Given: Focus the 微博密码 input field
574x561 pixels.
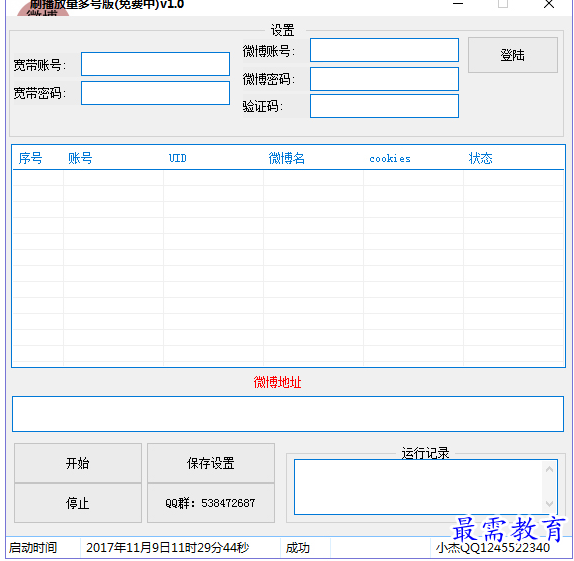Looking at the screenshot, I should tap(384, 79).
